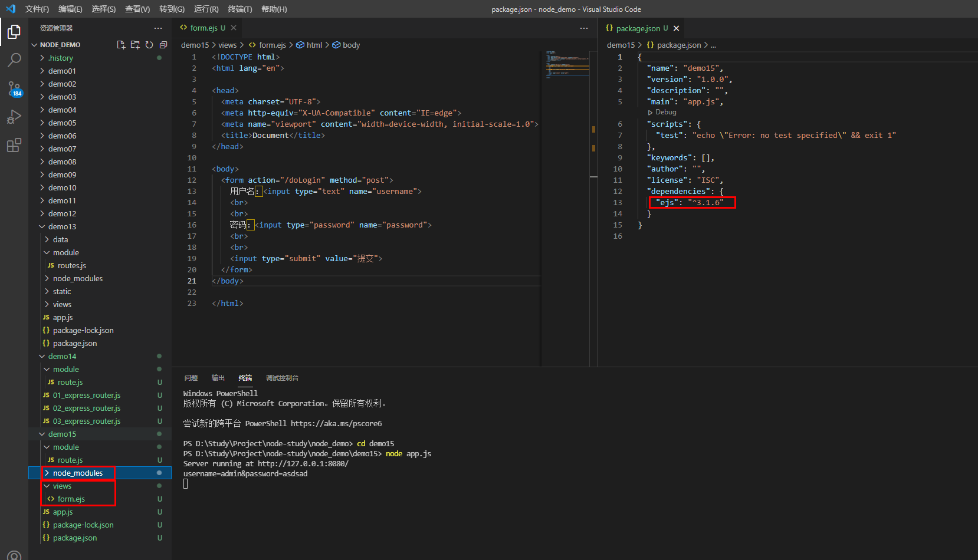Expand the demo12 folder
Viewport: 978px width, 560px height.
point(100,213)
